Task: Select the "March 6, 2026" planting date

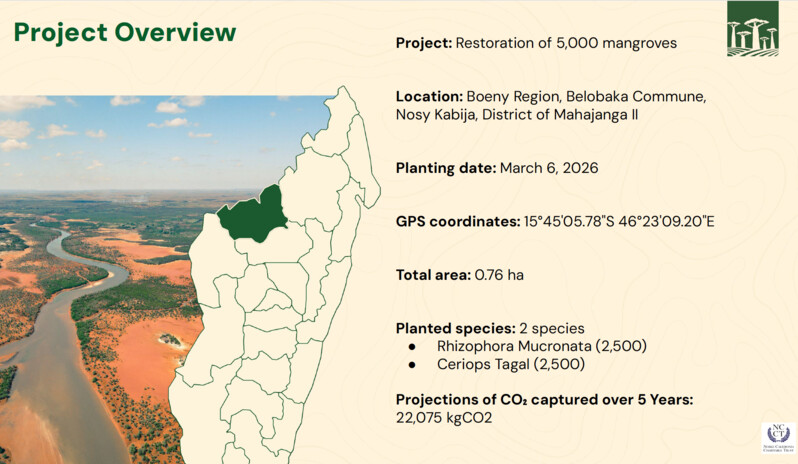Action: tap(550, 168)
